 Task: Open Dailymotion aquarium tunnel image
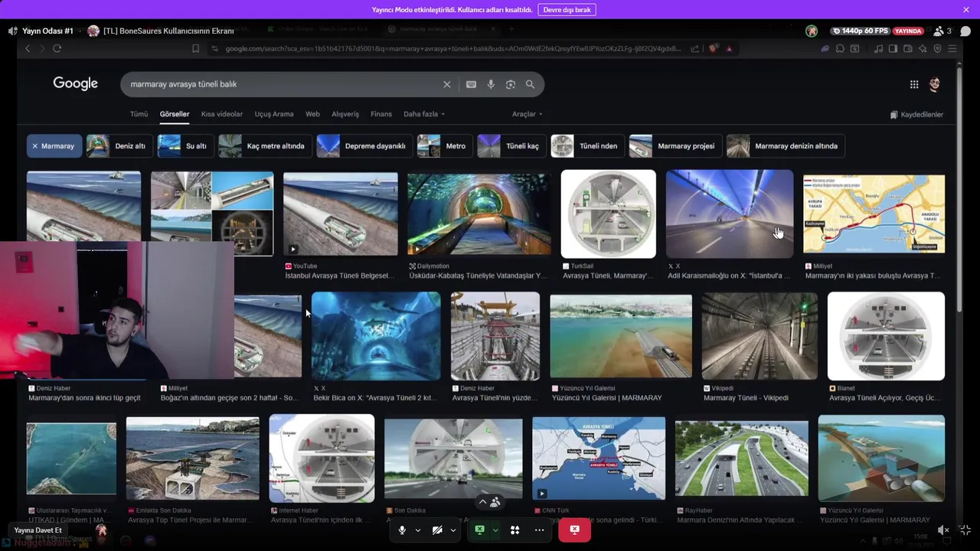pyautogui.click(x=479, y=214)
